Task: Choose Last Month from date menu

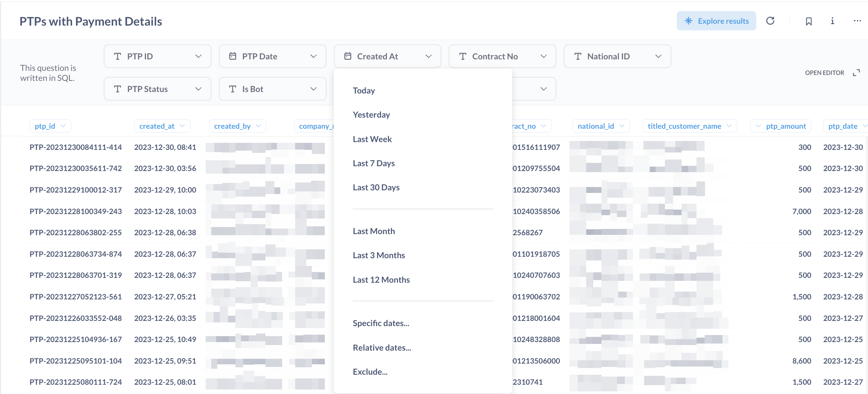Action: click(373, 231)
